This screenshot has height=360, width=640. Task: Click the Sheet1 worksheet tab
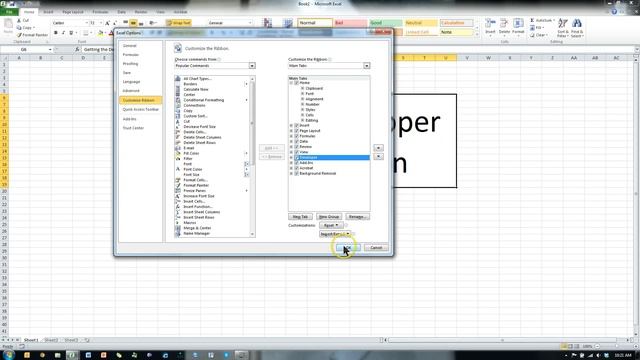(31, 340)
